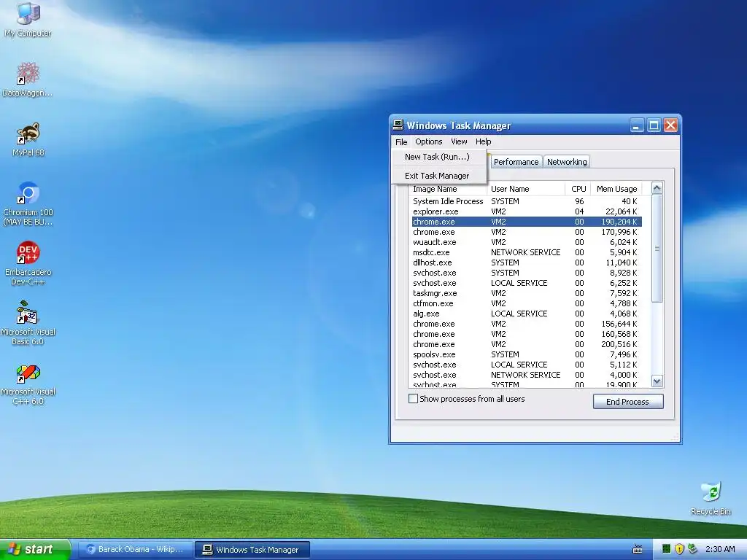The image size is (747, 560).
Task: Open the View menu
Action: pyautogui.click(x=460, y=142)
